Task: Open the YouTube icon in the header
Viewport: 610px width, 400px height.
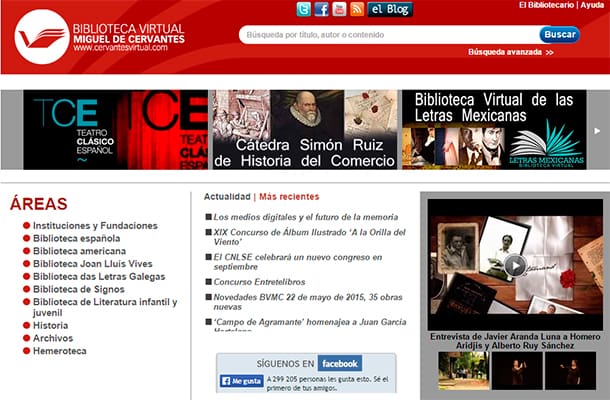Action: coord(339,9)
